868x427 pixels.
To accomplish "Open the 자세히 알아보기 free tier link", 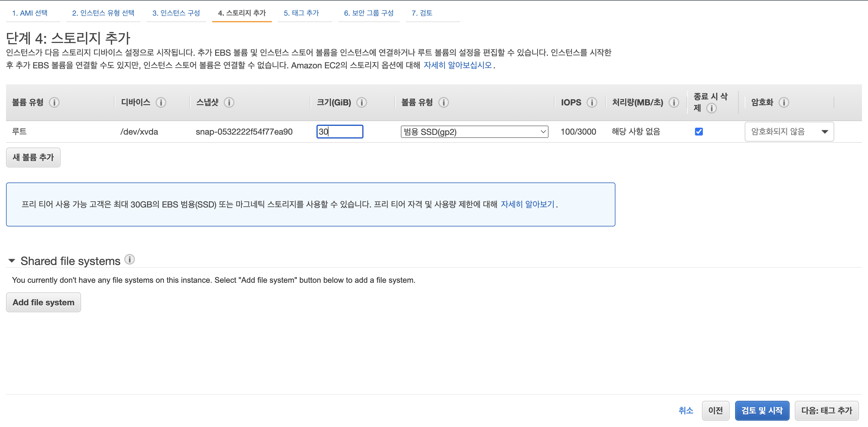I will click(527, 204).
